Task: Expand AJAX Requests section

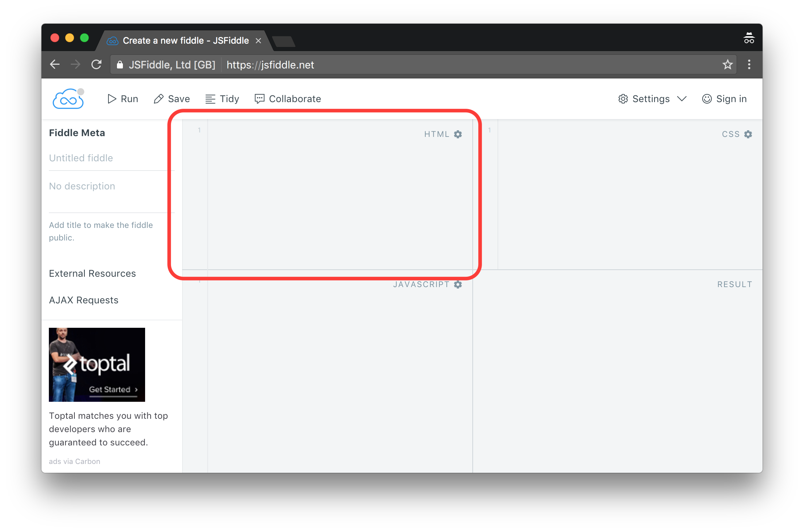Action: pyautogui.click(x=83, y=300)
